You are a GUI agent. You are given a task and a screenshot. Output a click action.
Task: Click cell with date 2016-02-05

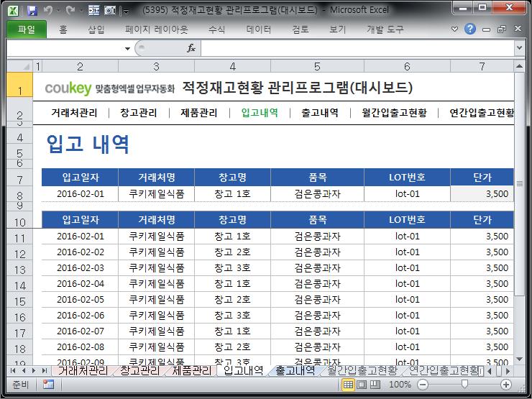[x=80, y=300]
